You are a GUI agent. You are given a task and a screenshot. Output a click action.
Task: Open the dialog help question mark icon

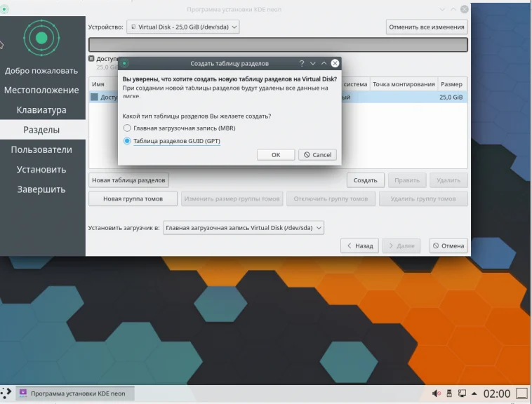coord(302,63)
